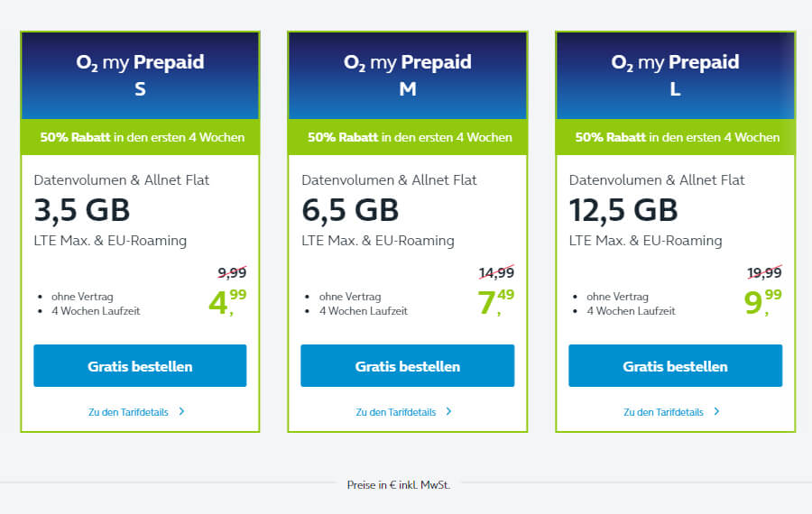Click 50% Rabatt banner on Prepaid L
Viewport: 812px width, 514px height.
pyautogui.click(x=675, y=138)
